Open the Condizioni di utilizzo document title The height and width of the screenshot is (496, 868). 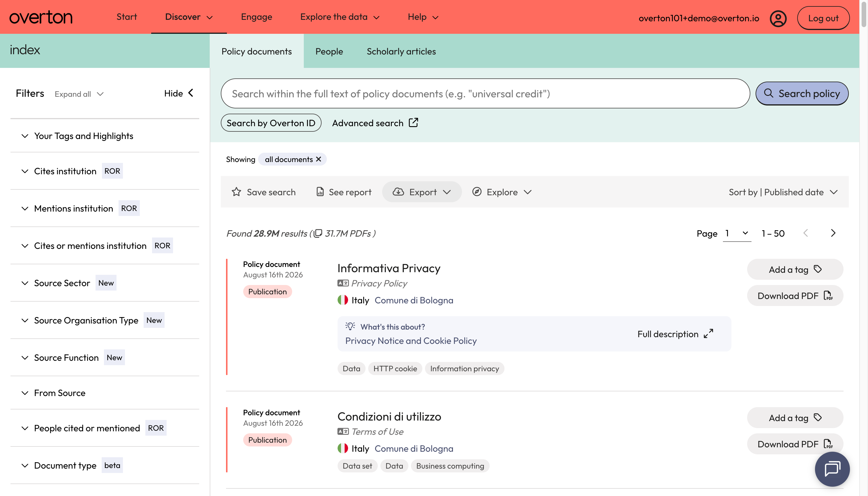389,416
